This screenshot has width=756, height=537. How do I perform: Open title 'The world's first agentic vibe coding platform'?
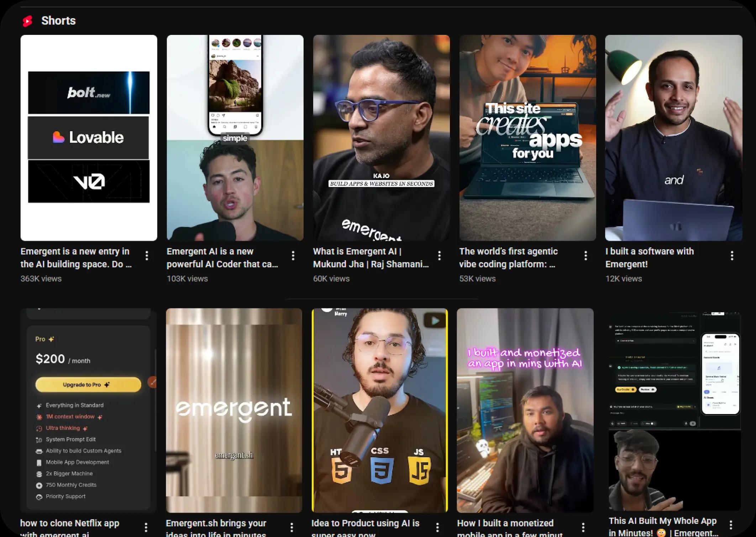tap(508, 258)
